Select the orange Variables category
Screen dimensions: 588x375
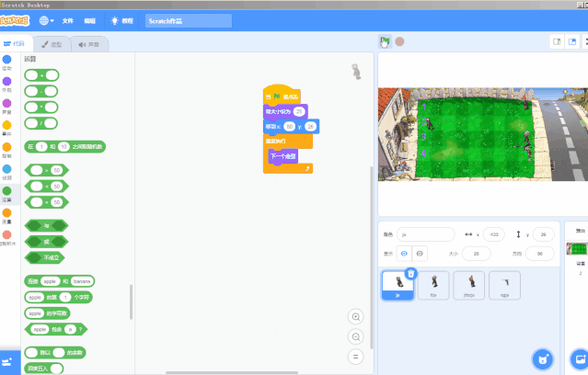(x=6, y=216)
